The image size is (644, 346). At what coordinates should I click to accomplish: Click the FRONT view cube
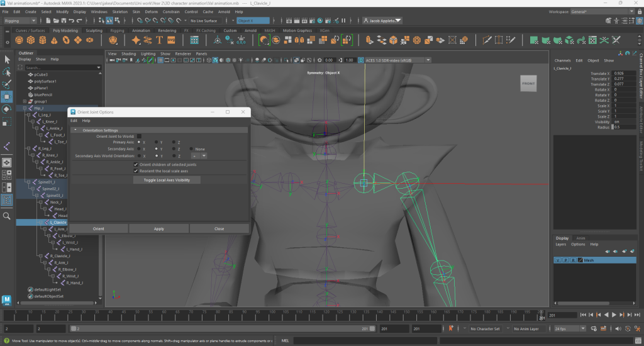pyautogui.click(x=528, y=83)
